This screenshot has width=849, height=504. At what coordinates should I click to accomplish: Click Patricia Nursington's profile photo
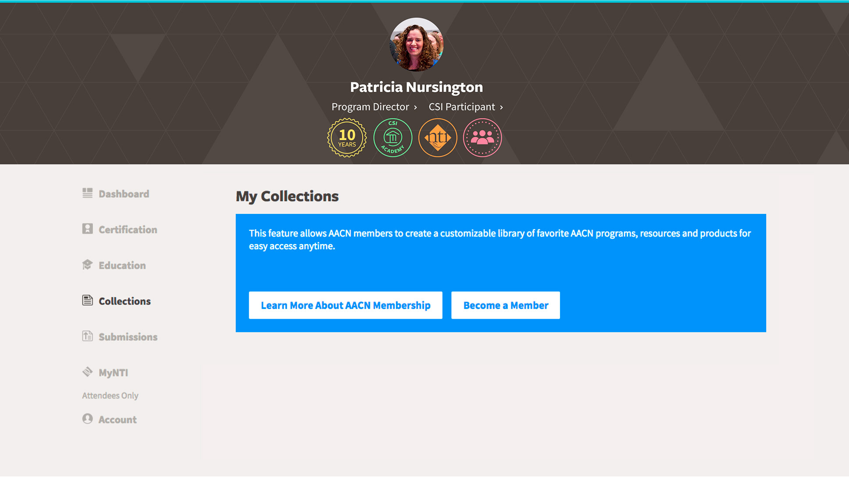point(416,45)
